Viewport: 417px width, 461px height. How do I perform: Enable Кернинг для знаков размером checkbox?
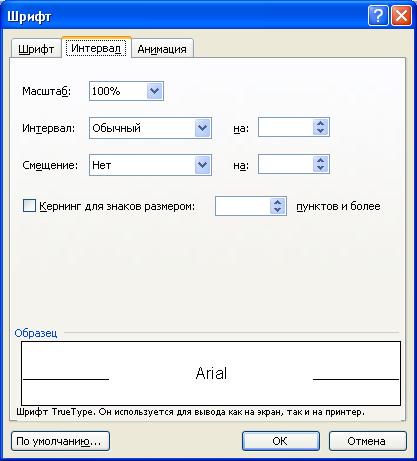(29, 206)
